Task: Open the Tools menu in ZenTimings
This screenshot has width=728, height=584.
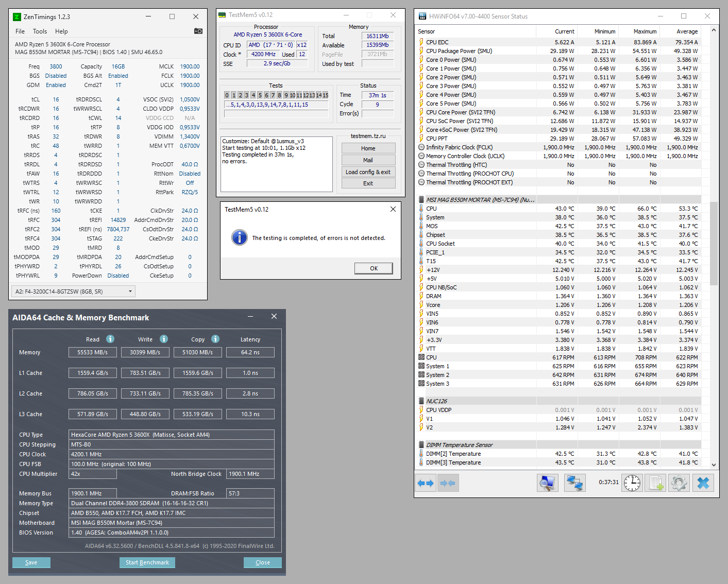Action: pyautogui.click(x=40, y=31)
